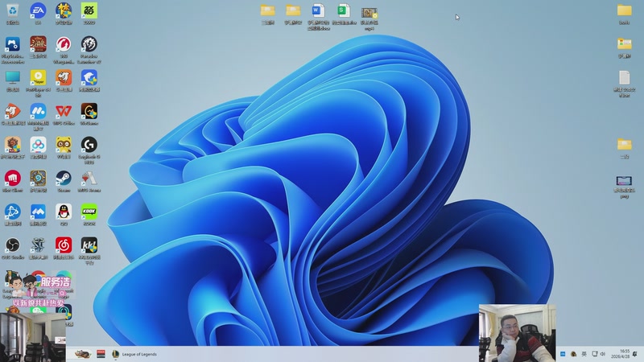Click the round dark tray icon beside 英
Screen dimensions: 644x362
(573, 354)
